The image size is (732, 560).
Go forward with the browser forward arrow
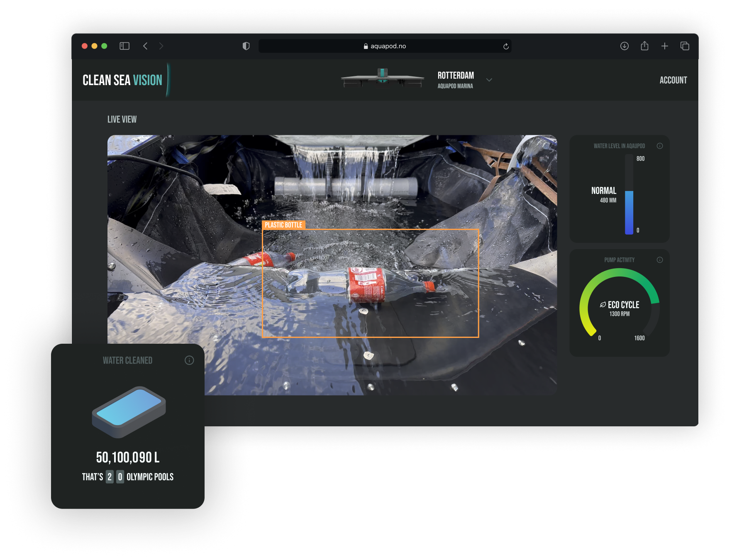pyautogui.click(x=161, y=46)
